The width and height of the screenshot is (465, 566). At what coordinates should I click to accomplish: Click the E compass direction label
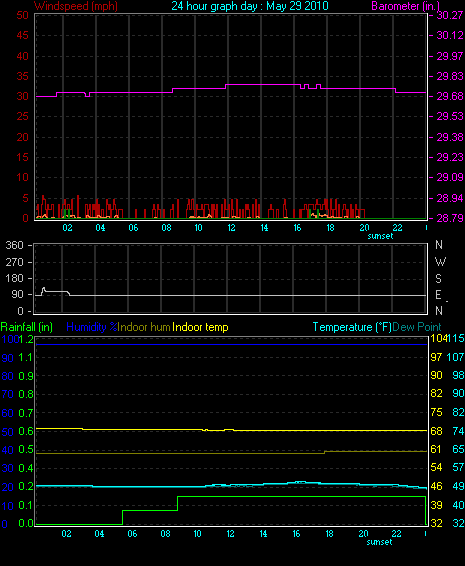[438, 295]
